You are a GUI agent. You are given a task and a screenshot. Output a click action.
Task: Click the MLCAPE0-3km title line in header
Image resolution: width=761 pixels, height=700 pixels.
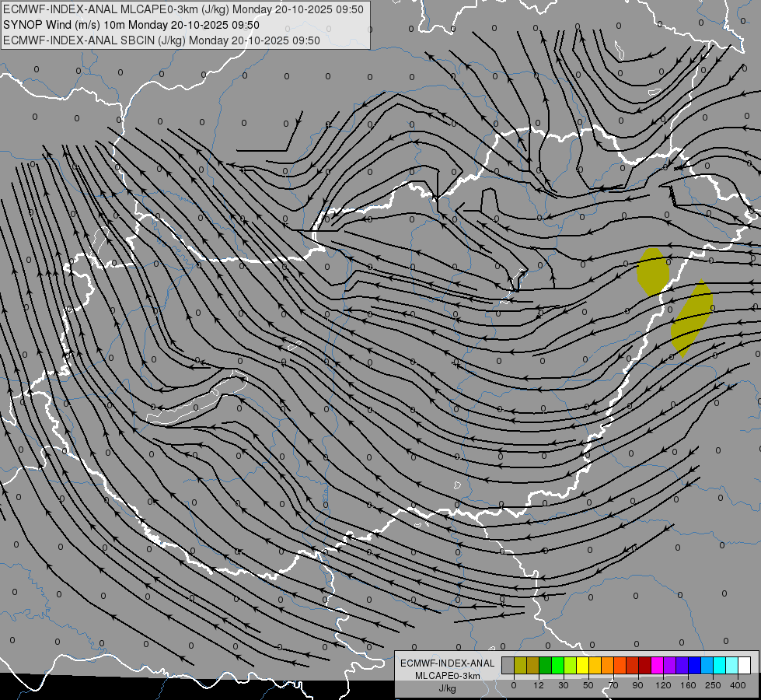pos(183,9)
